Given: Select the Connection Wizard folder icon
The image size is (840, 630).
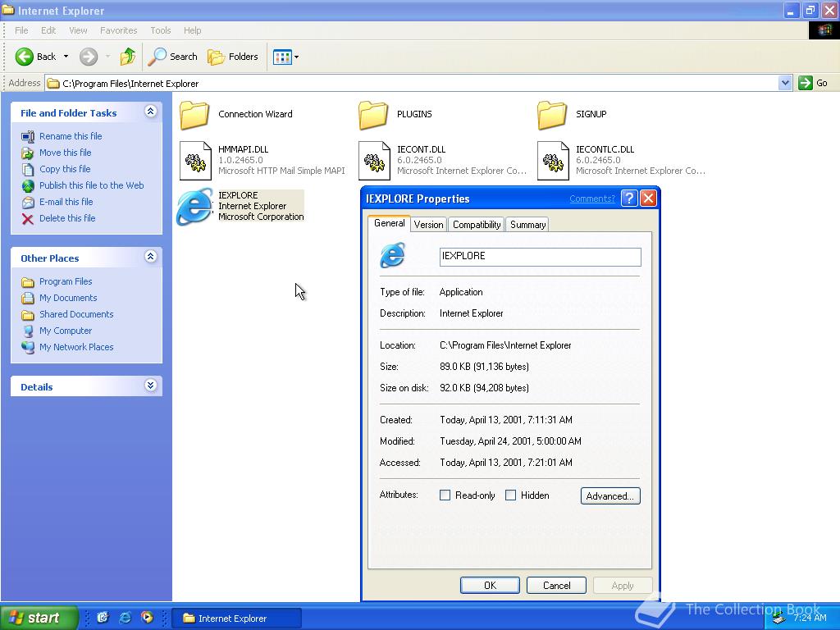Looking at the screenshot, I should click(x=194, y=115).
